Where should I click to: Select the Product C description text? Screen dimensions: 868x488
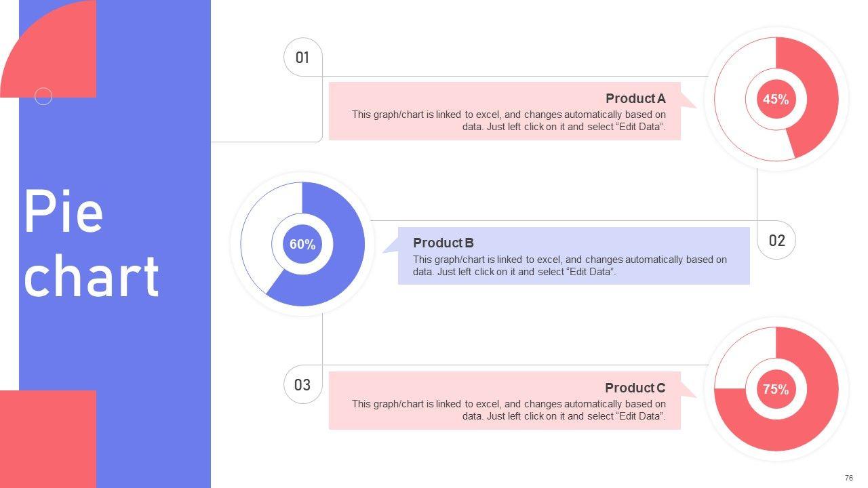(x=509, y=410)
